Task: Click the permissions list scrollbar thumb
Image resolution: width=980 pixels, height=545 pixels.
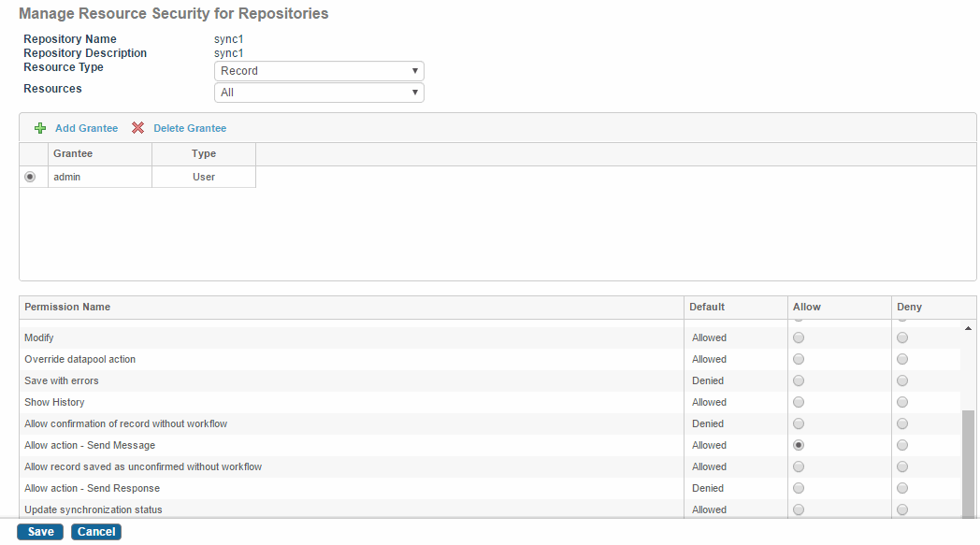Action: pyautogui.click(x=968, y=464)
